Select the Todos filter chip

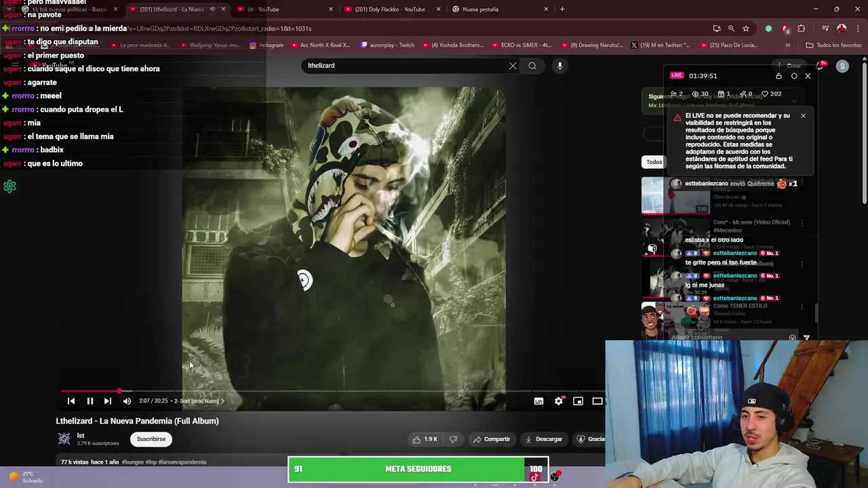(654, 162)
